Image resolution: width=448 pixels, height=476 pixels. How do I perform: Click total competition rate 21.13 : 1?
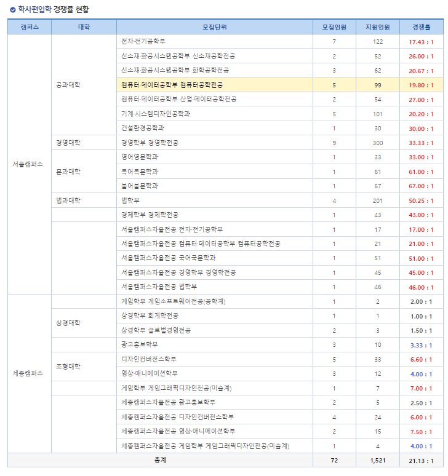[x=422, y=461]
